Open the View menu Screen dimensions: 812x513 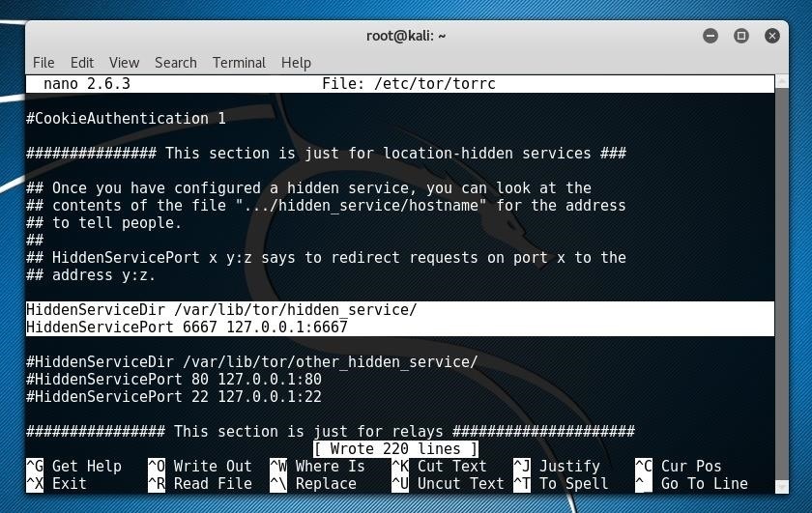point(124,63)
